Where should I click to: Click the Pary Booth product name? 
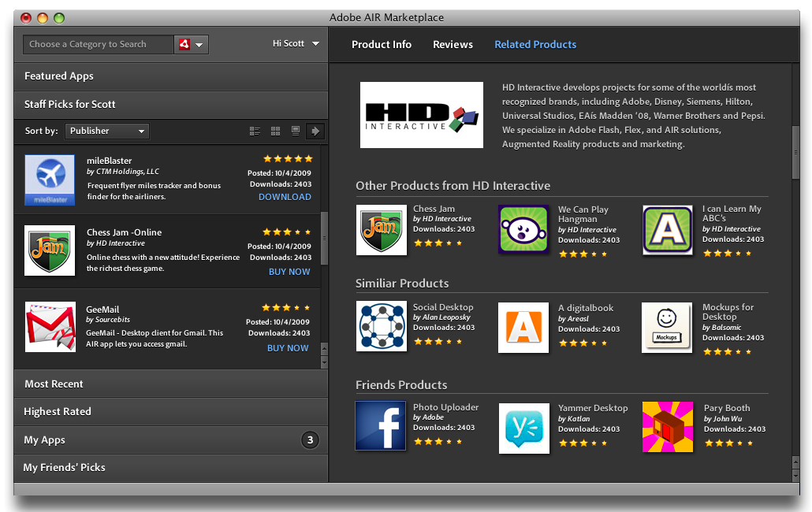(x=727, y=408)
